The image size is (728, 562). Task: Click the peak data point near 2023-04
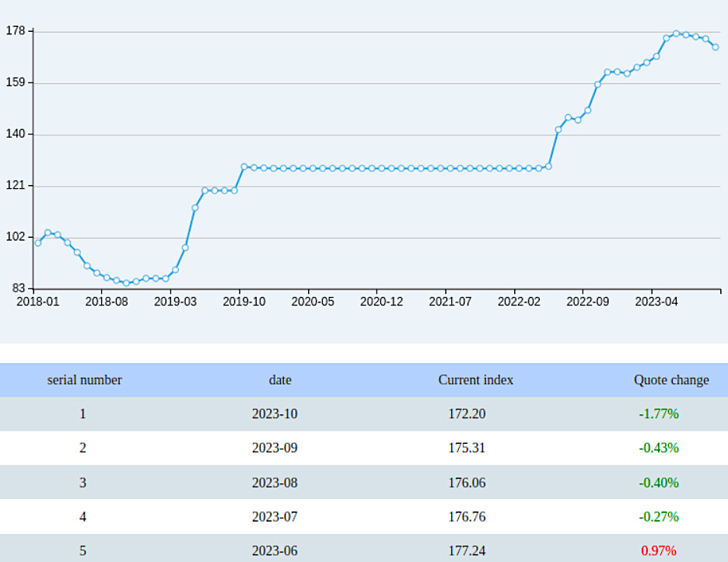pyautogui.click(x=676, y=33)
